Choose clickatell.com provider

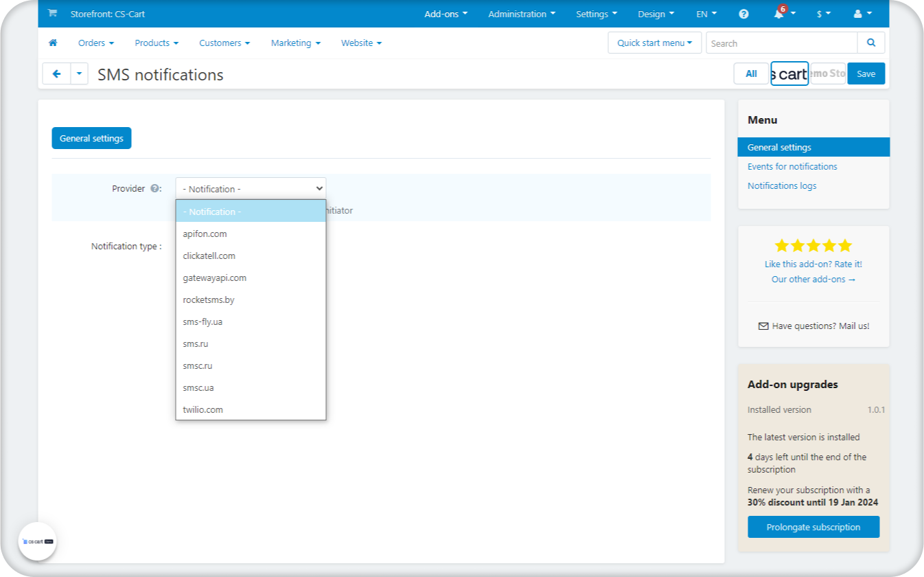[x=251, y=256]
